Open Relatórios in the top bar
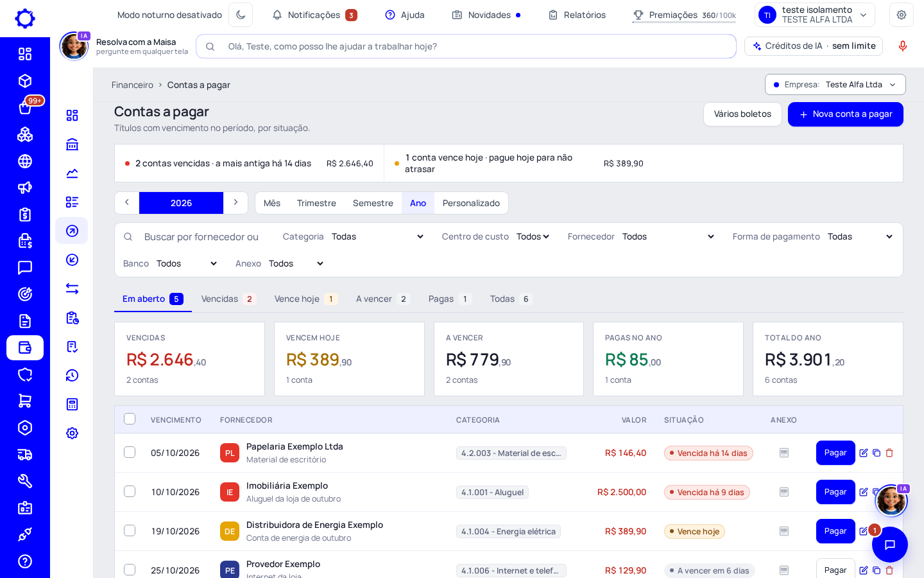Viewport: 924px width, 578px height. click(x=577, y=15)
